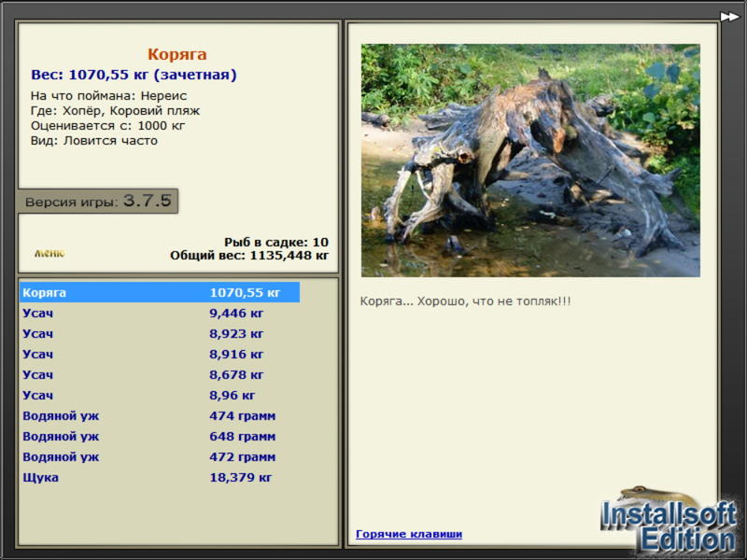Click the Вес: 1070,55 кг (зачетная) text

click(x=134, y=75)
